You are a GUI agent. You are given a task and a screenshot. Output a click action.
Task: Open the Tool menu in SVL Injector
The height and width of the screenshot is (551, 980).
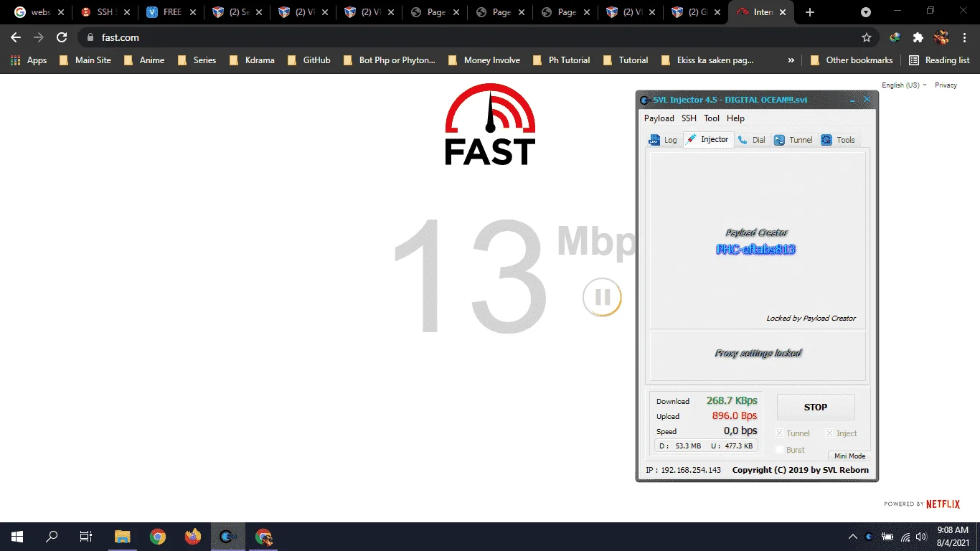click(712, 118)
